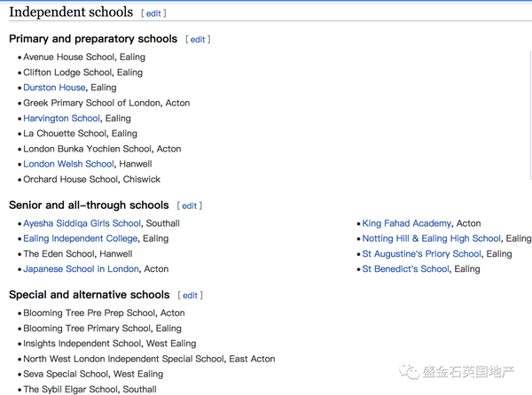Viewport: 532px width, 395px height.
Task: Select Orchard House School, Chiswick
Action: (x=91, y=180)
